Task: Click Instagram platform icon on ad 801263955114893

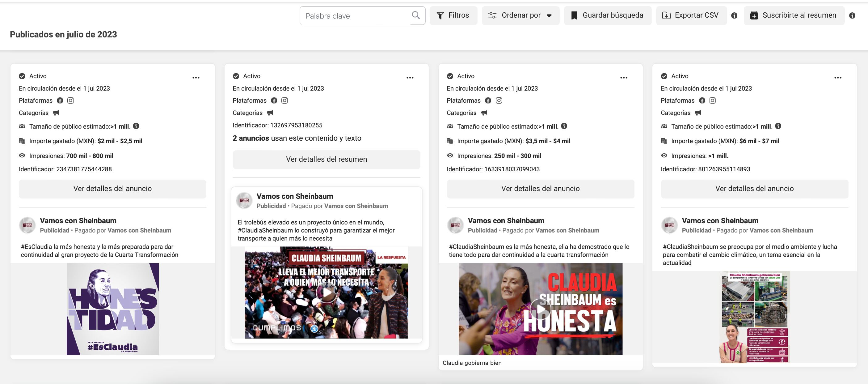Action: click(x=712, y=100)
